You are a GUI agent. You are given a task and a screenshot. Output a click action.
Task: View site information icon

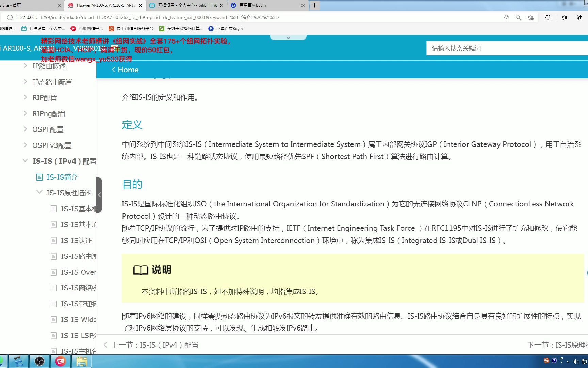tap(10, 17)
